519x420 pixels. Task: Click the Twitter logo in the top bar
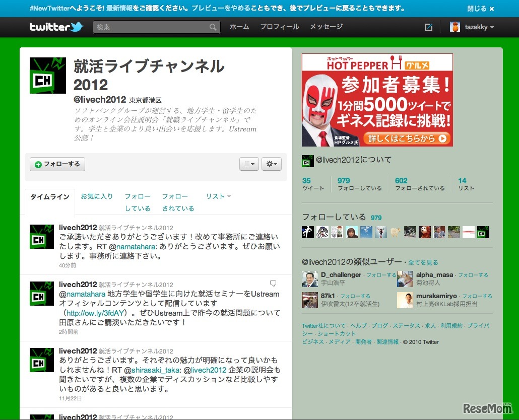coord(56,27)
